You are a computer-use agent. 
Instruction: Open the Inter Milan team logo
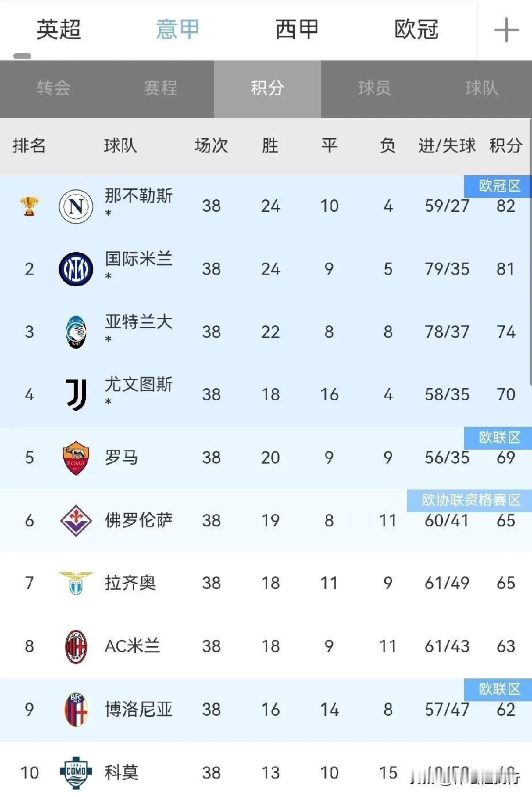(x=76, y=269)
